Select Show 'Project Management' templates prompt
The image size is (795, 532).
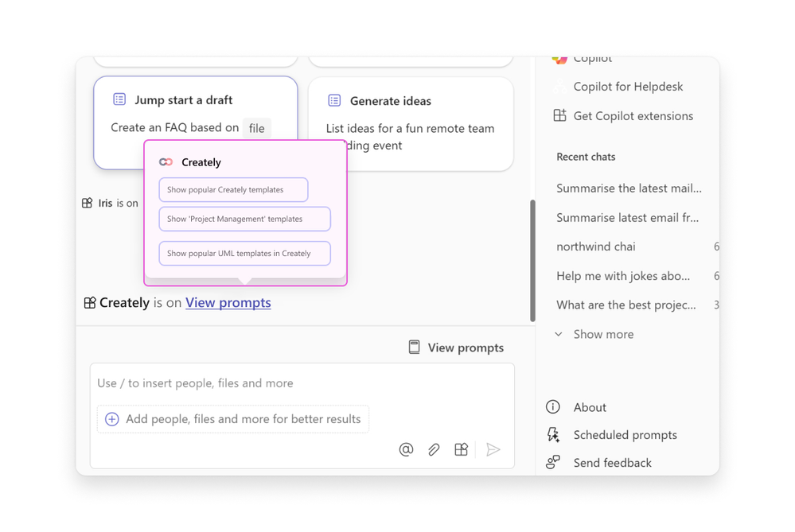[245, 219]
